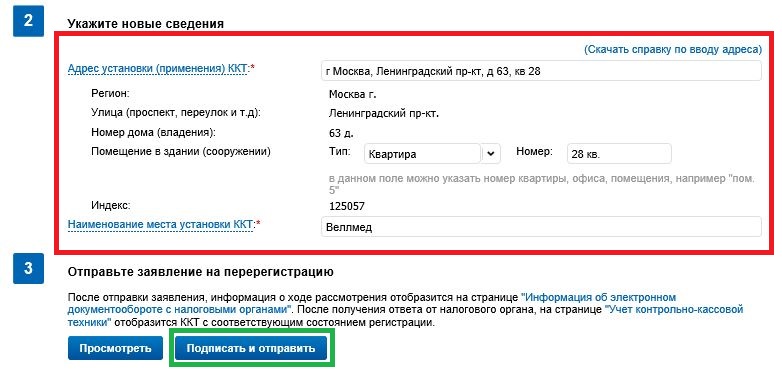
Task: Click the Подписать и отправить button
Action: click(251, 348)
